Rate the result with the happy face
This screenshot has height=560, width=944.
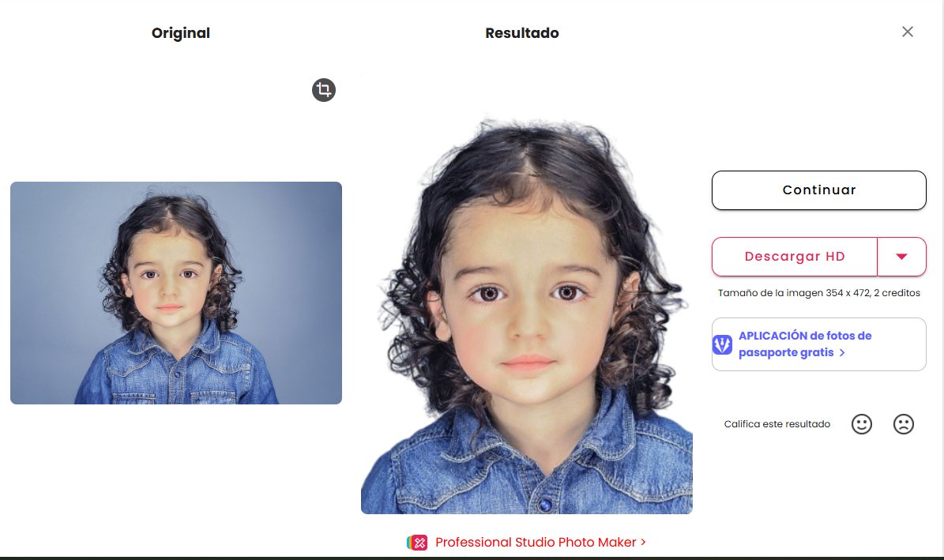862,424
